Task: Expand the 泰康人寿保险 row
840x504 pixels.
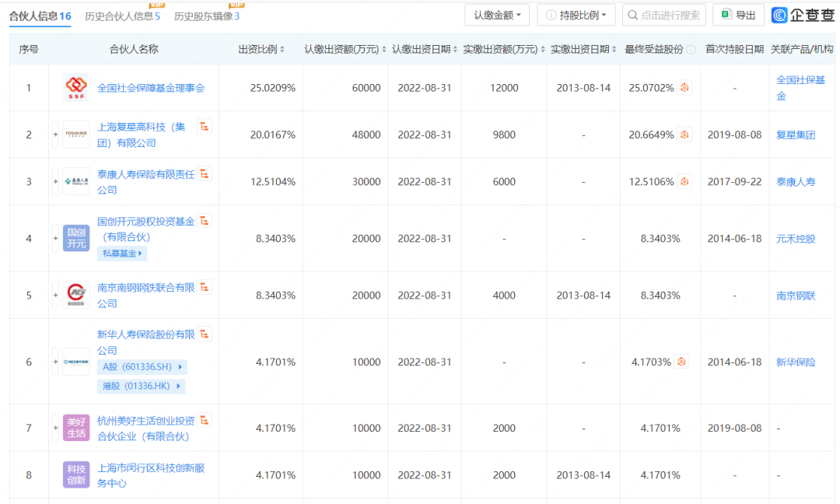Action: (x=55, y=181)
